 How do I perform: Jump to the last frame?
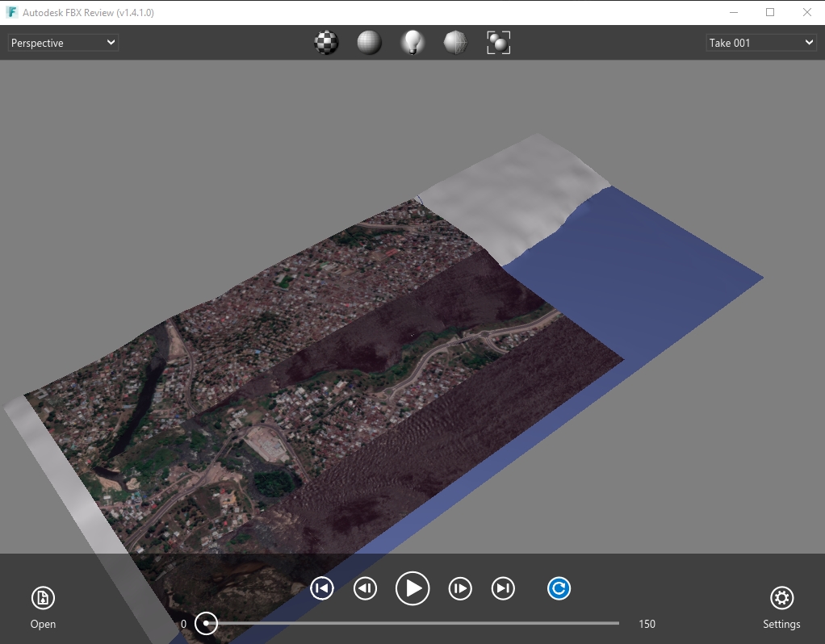[x=503, y=588]
